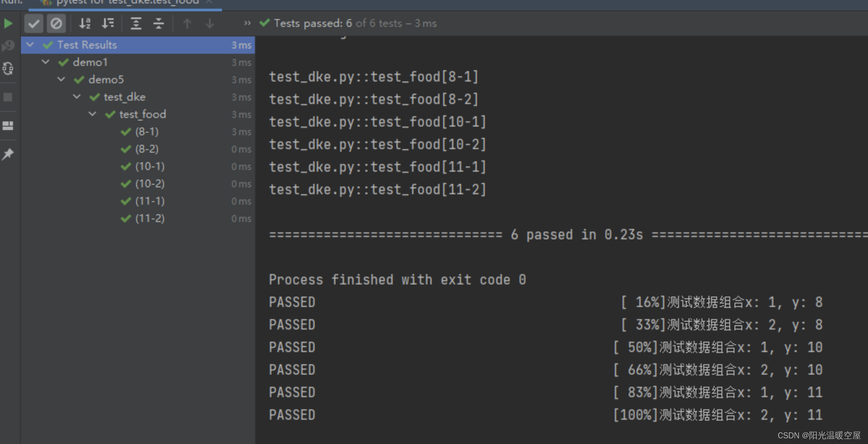Select Test Results row
Viewport: 868px width, 444px height.
pyautogui.click(x=138, y=45)
